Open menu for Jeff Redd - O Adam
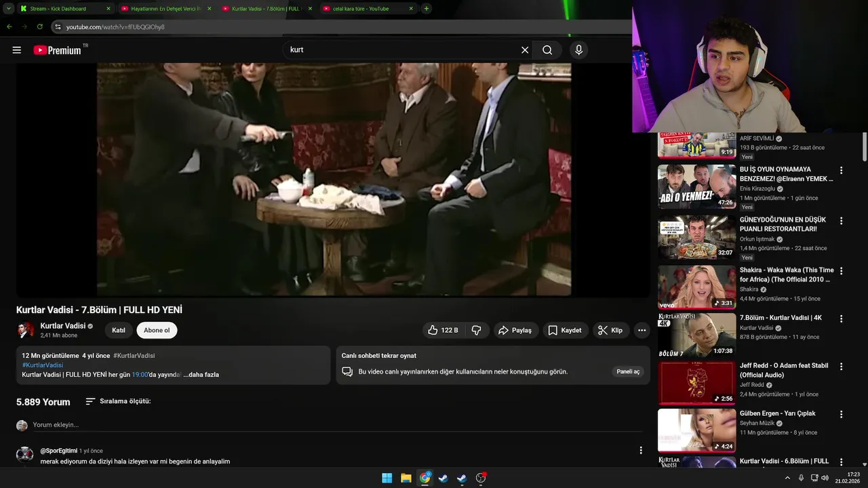The image size is (868, 488). (x=841, y=366)
